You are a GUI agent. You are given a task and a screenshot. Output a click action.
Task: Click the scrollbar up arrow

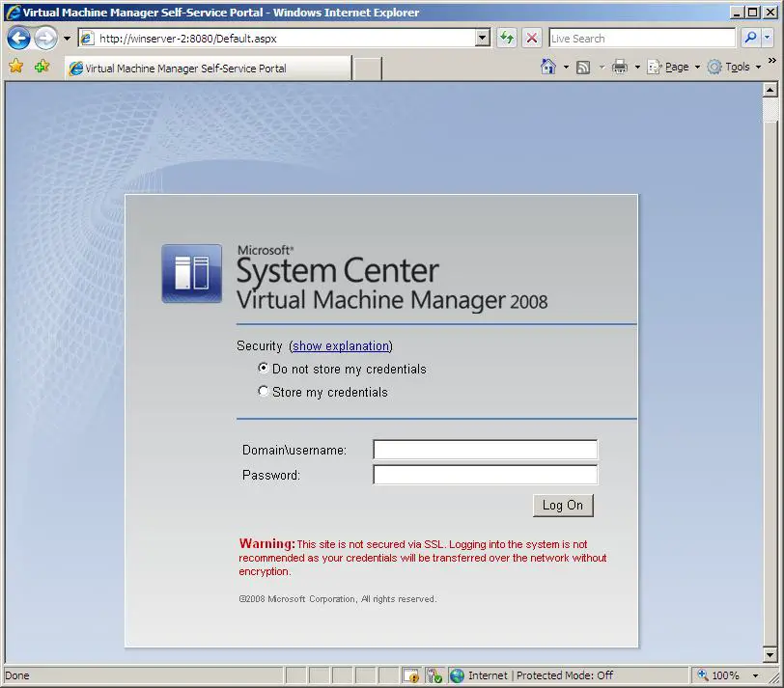point(770,90)
